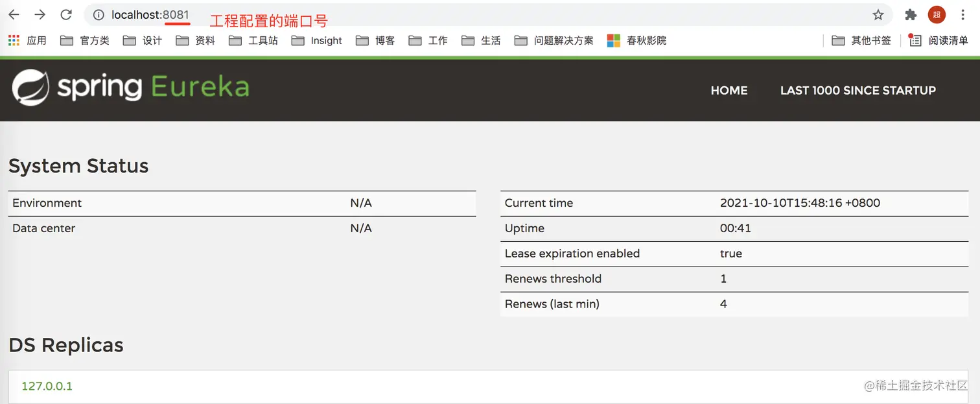
Task: Click the Current time label
Action: pyautogui.click(x=539, y=203)
